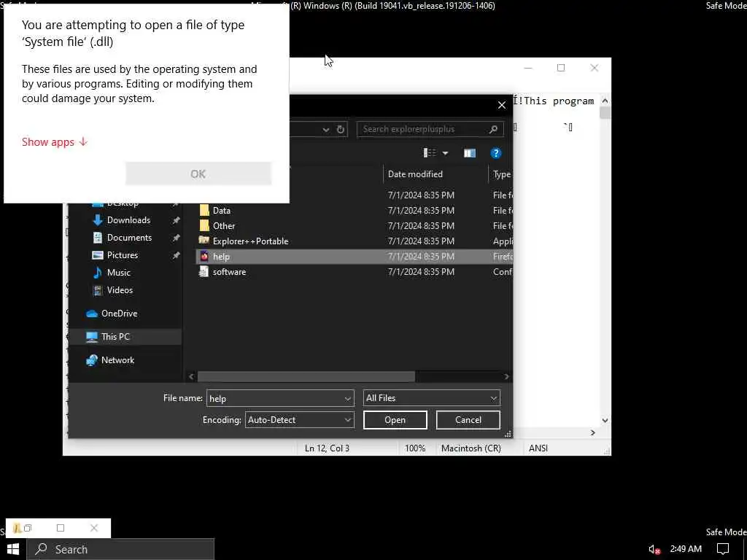Click the Videos filmstrip icon
Viewport: 747px width, 560px height.
(x=98, y=290)
